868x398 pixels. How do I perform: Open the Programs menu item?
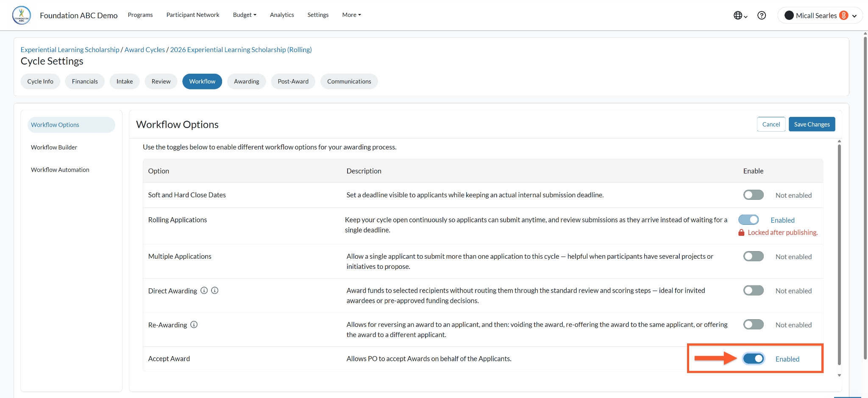coord(140,15)
